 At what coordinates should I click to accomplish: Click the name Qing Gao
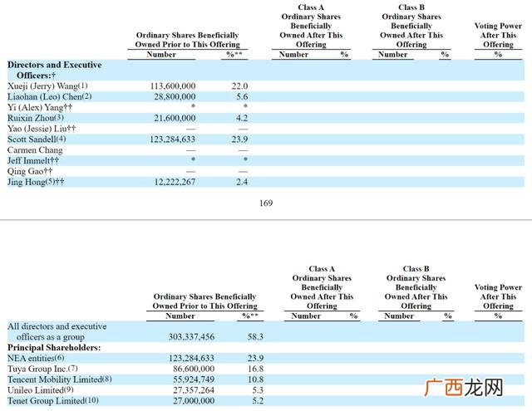30,171
